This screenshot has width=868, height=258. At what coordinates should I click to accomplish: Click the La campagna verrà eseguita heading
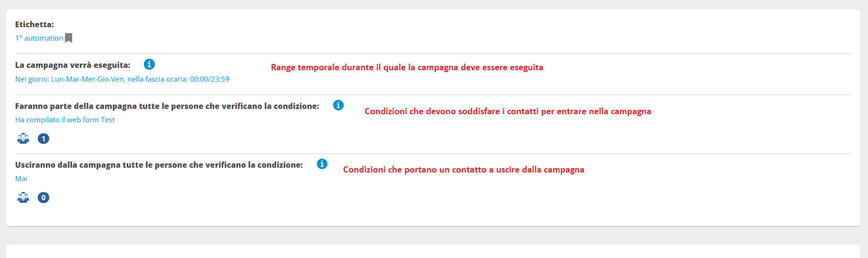(x=73, y=65)
